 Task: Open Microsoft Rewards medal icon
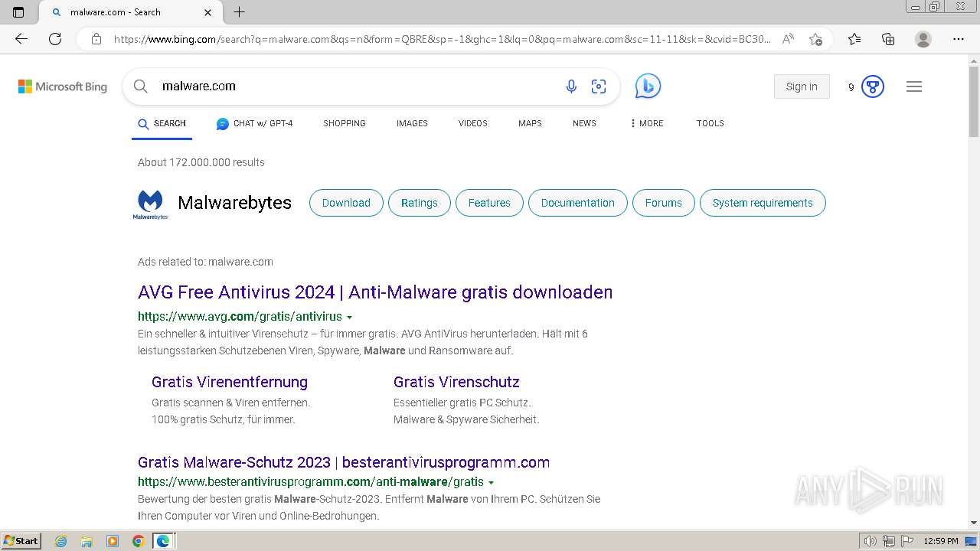pos(873,86)
